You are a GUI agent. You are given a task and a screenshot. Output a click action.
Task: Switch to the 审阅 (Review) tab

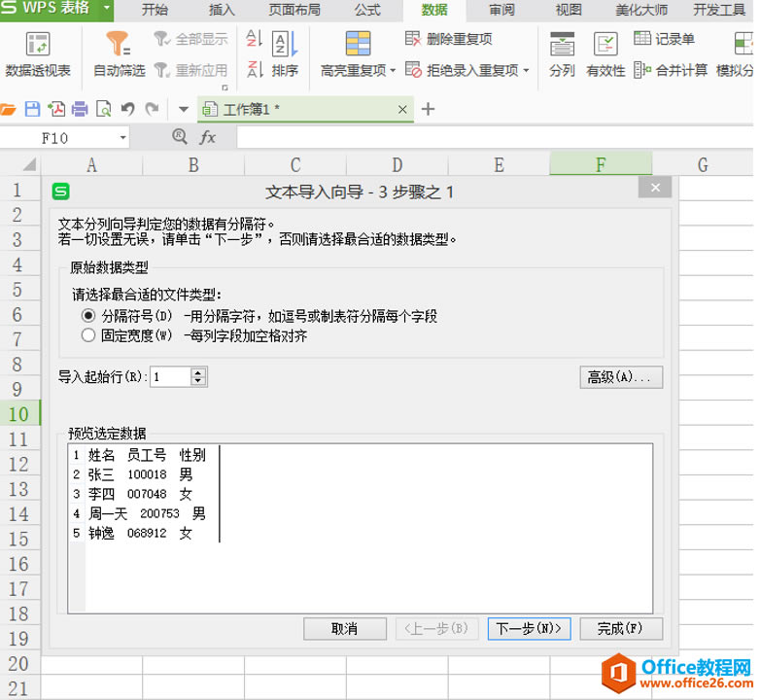501,10
